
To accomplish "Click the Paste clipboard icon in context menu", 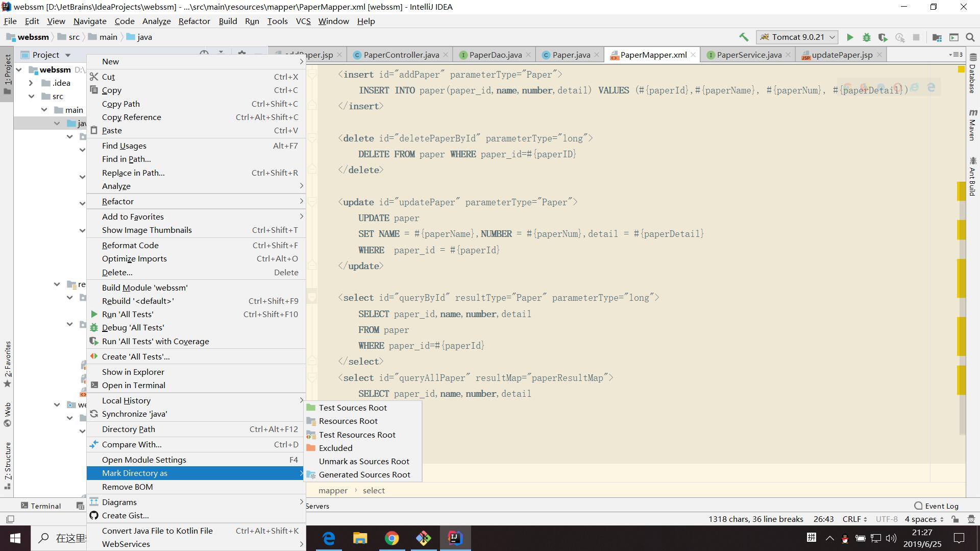I will (x=94, y=130).
